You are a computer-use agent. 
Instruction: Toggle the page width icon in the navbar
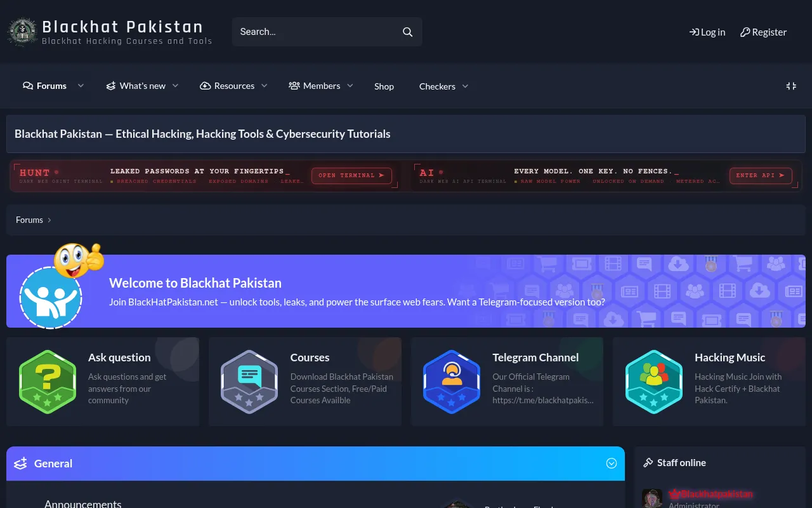coord(791,86)
